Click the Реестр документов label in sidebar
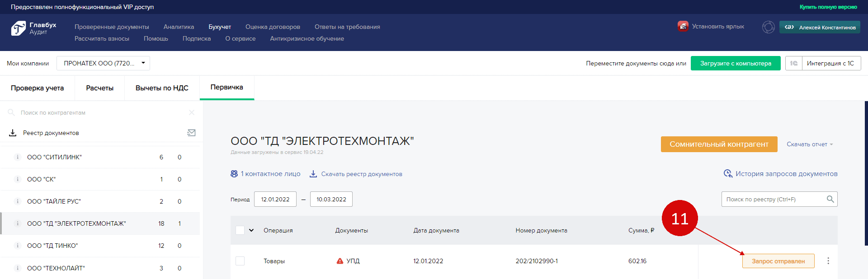Viewport: 868px width, 279px height. 51,133
